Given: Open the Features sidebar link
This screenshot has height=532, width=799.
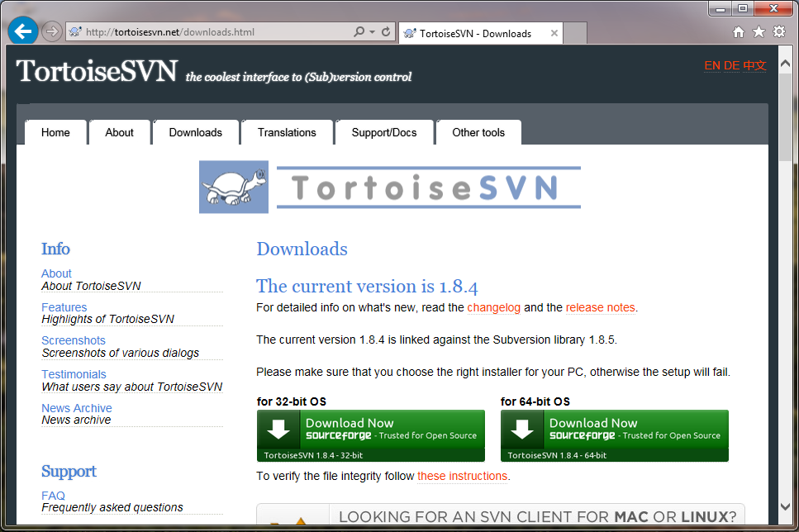Looking at the screenshot, I should (64, 307).
